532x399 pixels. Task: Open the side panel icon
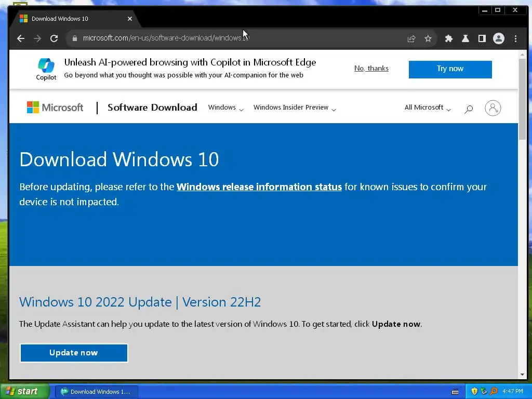point(482,38)
